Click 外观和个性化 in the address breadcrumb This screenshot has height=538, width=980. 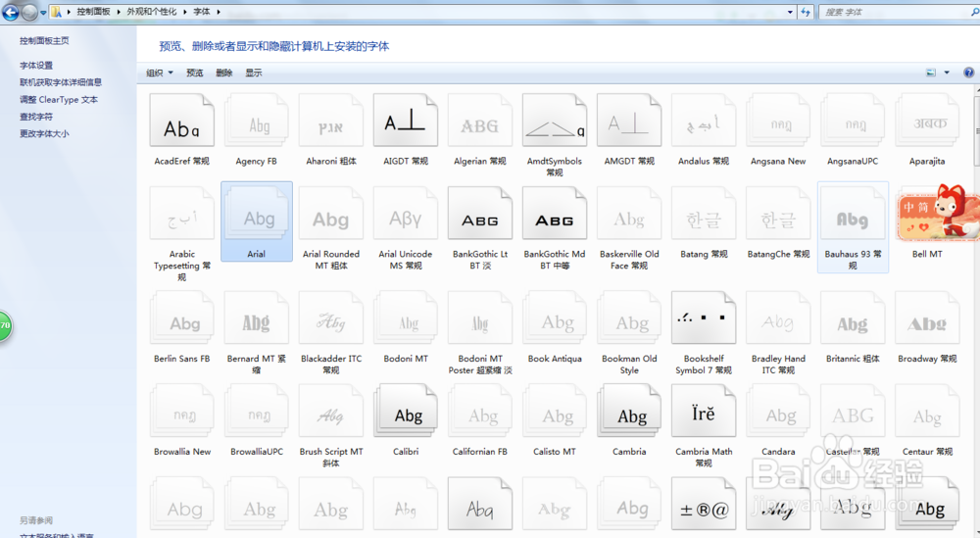tap(152, 12)
